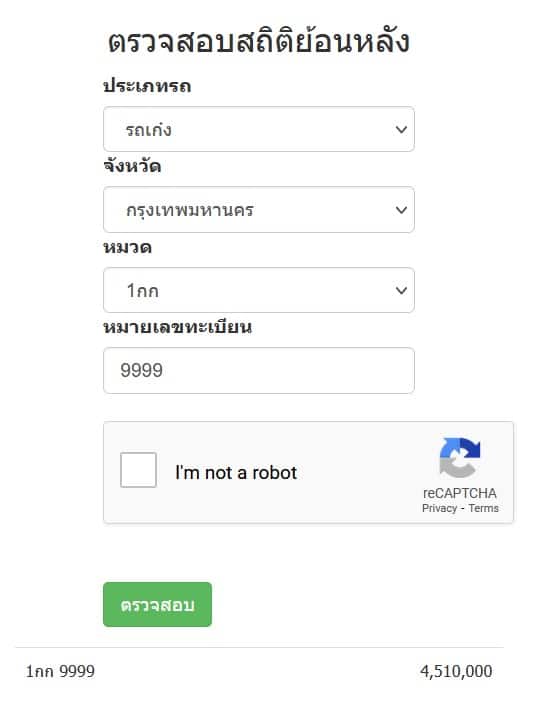Image resolution: width=546 pixels, height=703 pixels.
Task: Open the reCAPTCHA Terms link
Action: [483, 508]
